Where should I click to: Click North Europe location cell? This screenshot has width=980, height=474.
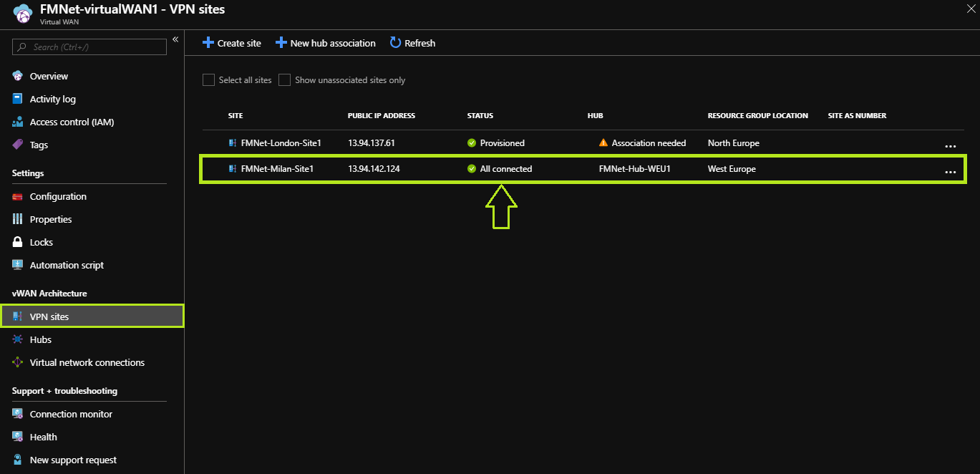click(734, 143)
